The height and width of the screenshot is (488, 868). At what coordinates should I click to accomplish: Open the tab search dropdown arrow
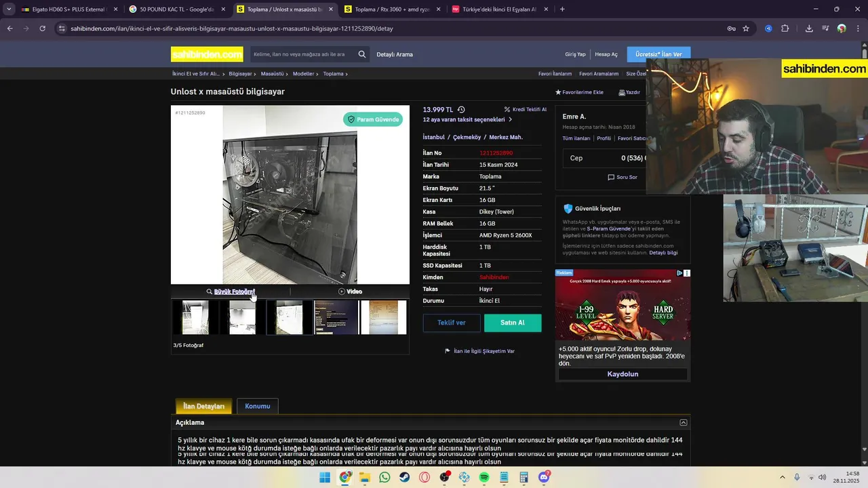tap(8, 9)
